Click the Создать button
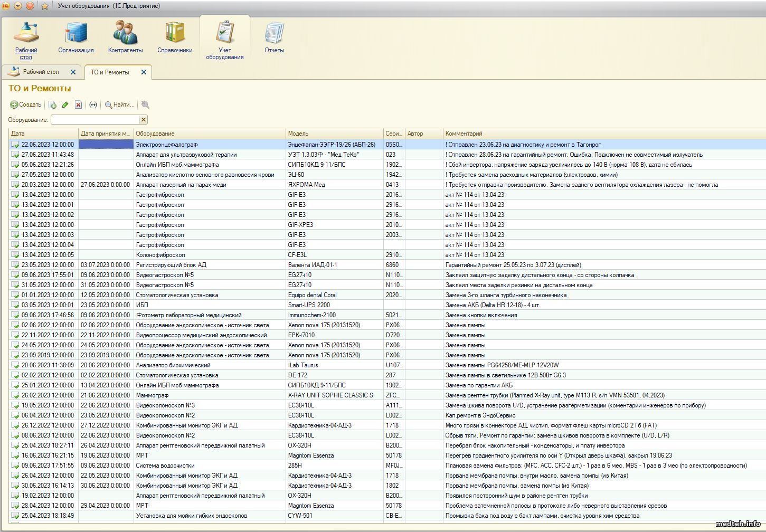The image size is (766, 532). 26,105
